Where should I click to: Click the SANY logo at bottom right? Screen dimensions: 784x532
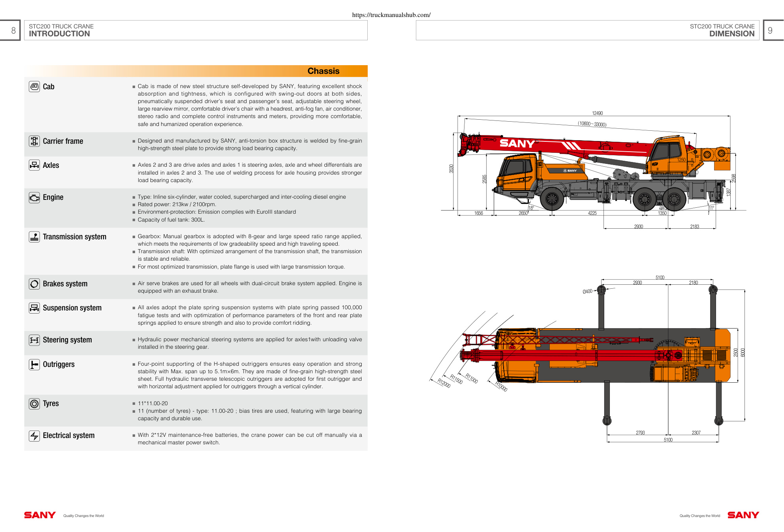(743, 515)
